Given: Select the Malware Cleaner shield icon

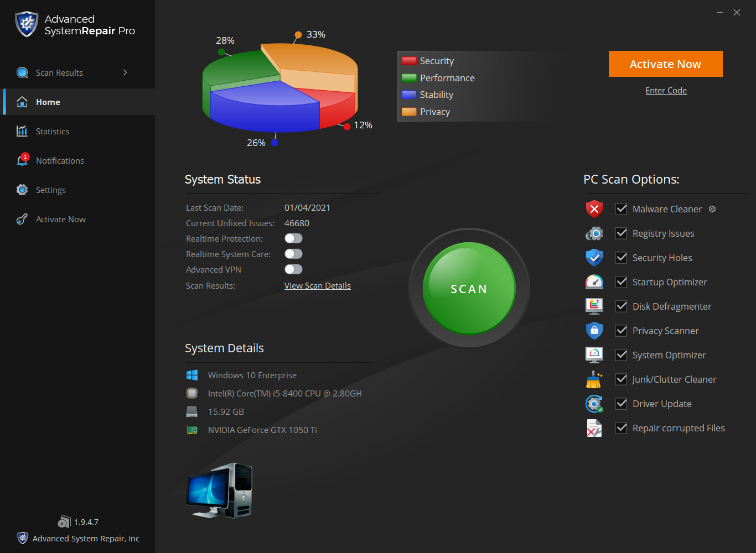Looking at the screenshot, I should pos(594,208).
